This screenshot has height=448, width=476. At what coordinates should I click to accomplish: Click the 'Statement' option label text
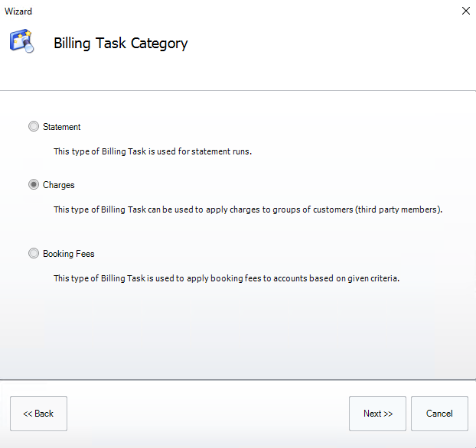(x=61, y=127)
